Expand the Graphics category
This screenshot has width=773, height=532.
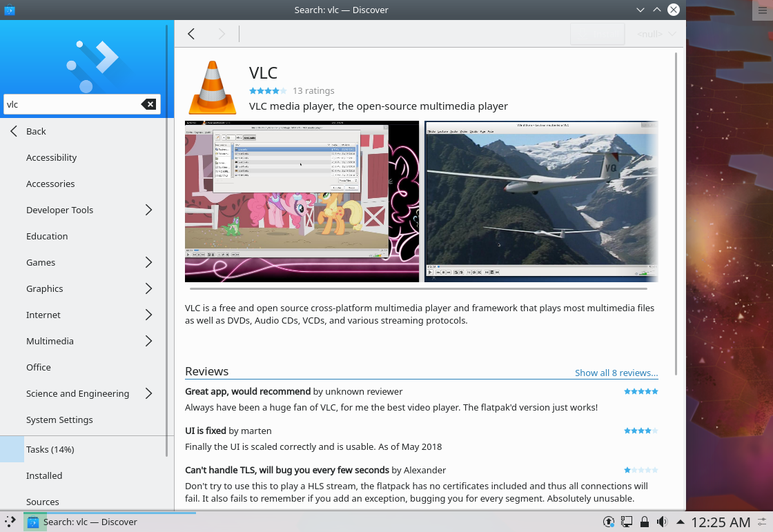(x=148, y=288)
